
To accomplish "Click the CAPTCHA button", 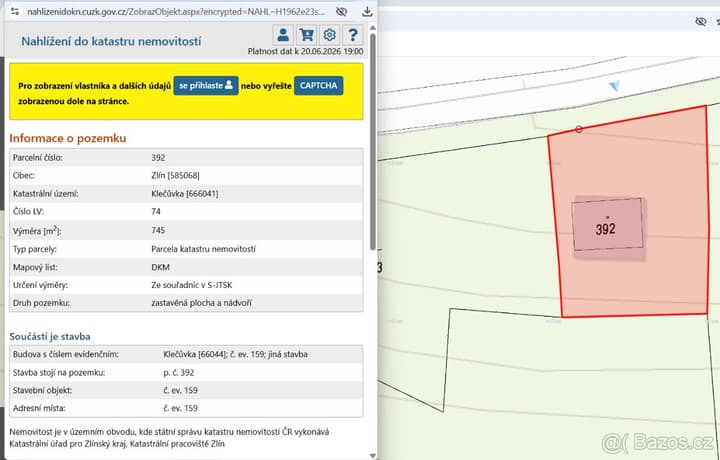I will pos(318,85).
